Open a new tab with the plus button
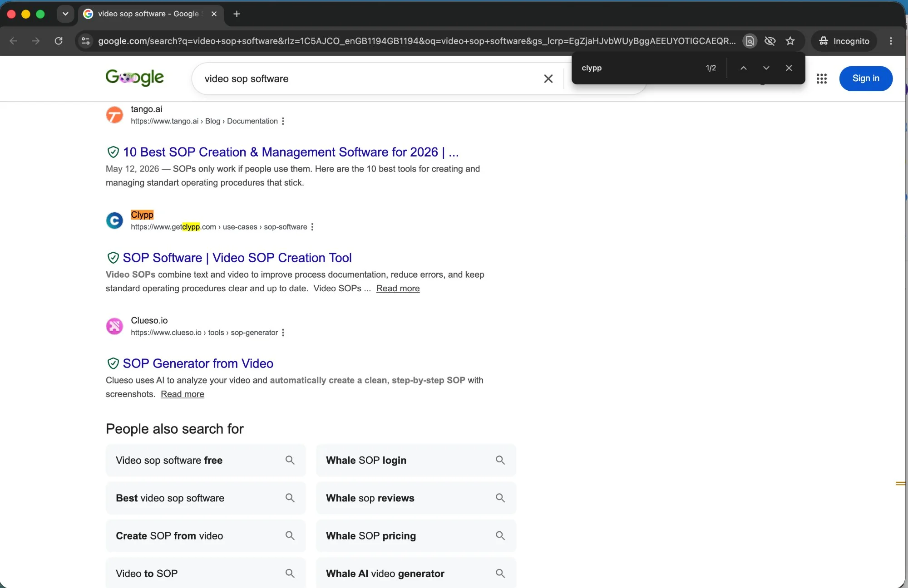Viewport: 908px width, 588px height. click(237, 14)
